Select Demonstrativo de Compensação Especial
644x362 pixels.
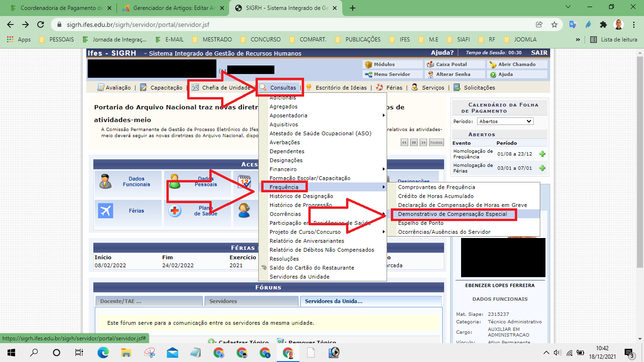pyautogui.click(x=453, y=214)
